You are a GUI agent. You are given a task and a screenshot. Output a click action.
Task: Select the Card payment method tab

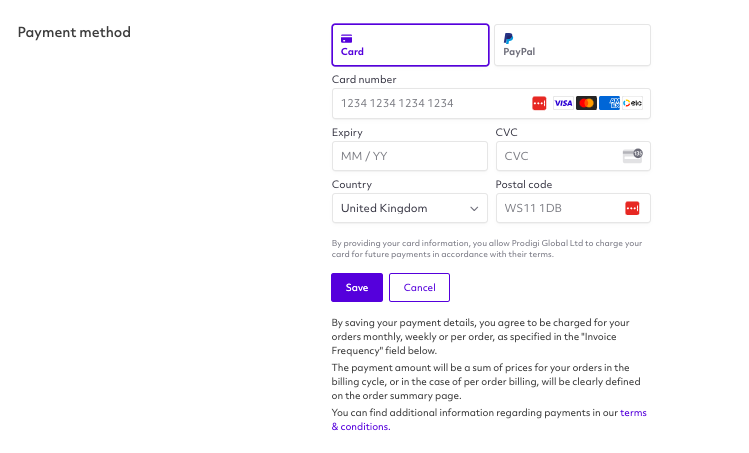tap(410, 45)
